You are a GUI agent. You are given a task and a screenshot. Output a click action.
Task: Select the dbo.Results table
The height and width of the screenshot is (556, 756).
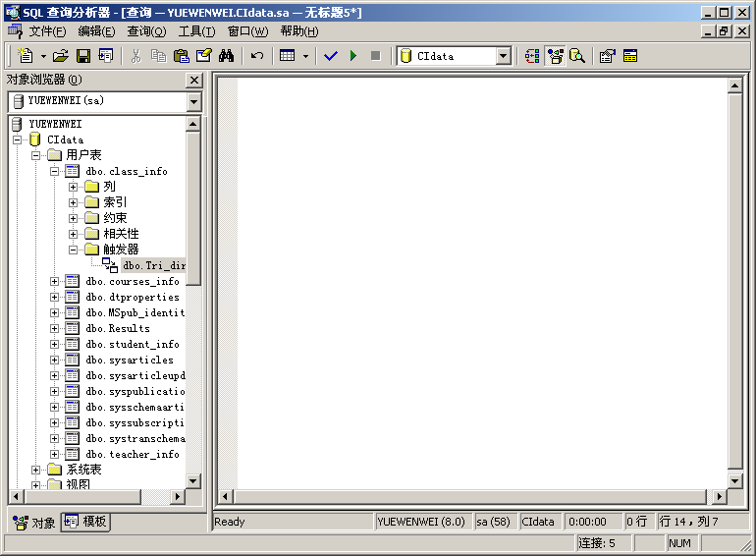[118, 328]
